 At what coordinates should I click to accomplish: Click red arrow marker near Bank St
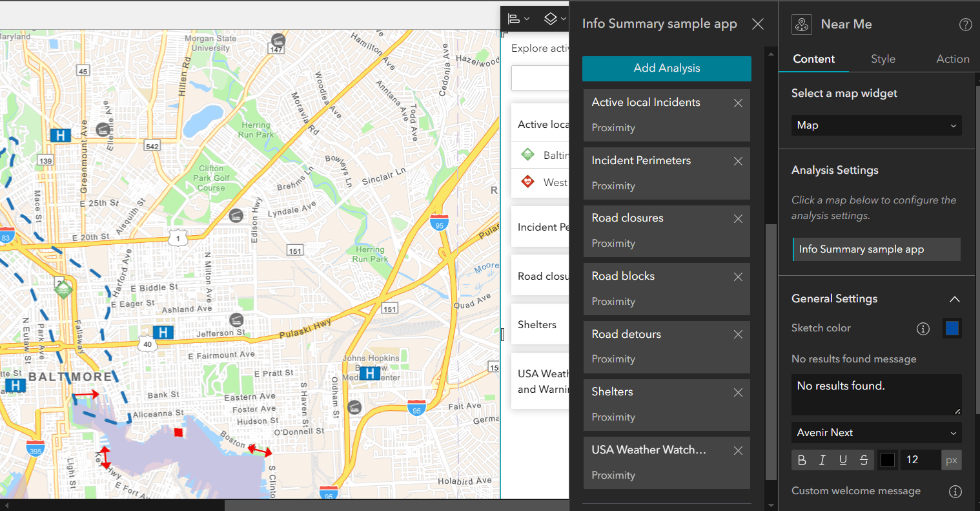pos(86,393)
